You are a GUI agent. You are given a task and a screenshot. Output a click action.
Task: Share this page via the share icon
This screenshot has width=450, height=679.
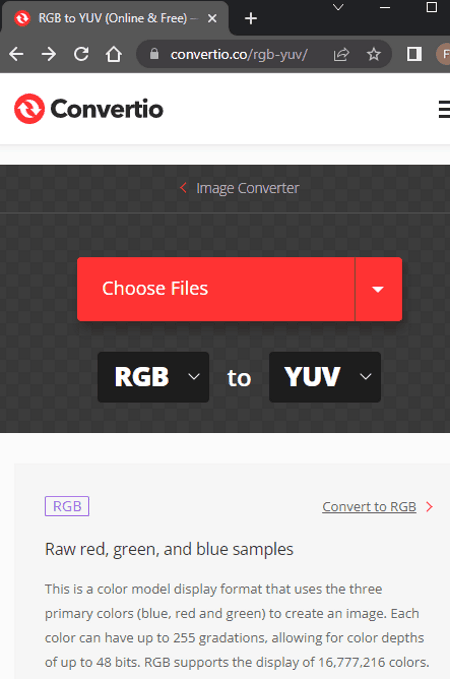click(341, 54)
